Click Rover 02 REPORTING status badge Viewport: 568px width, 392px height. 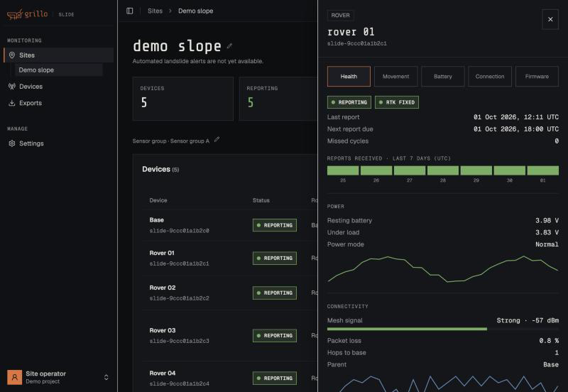pos(275,293)
